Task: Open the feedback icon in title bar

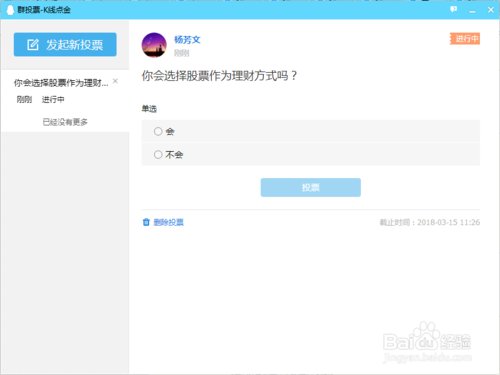Action: click(453, 9)
